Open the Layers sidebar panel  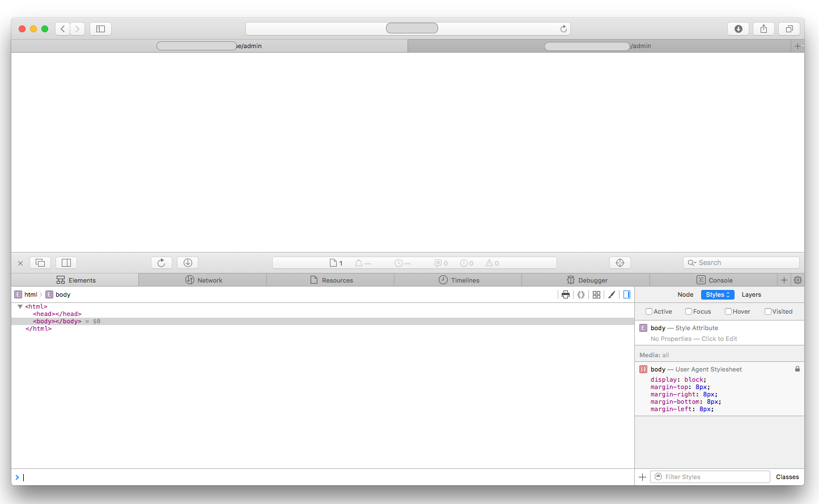pos(751,294)
